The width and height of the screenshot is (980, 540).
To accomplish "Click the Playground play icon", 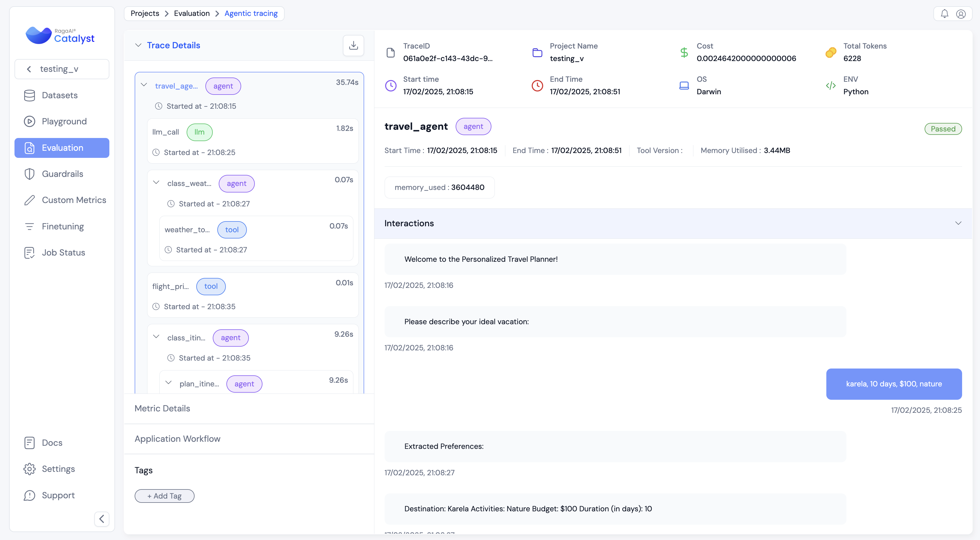I will [x=29, y=121].
